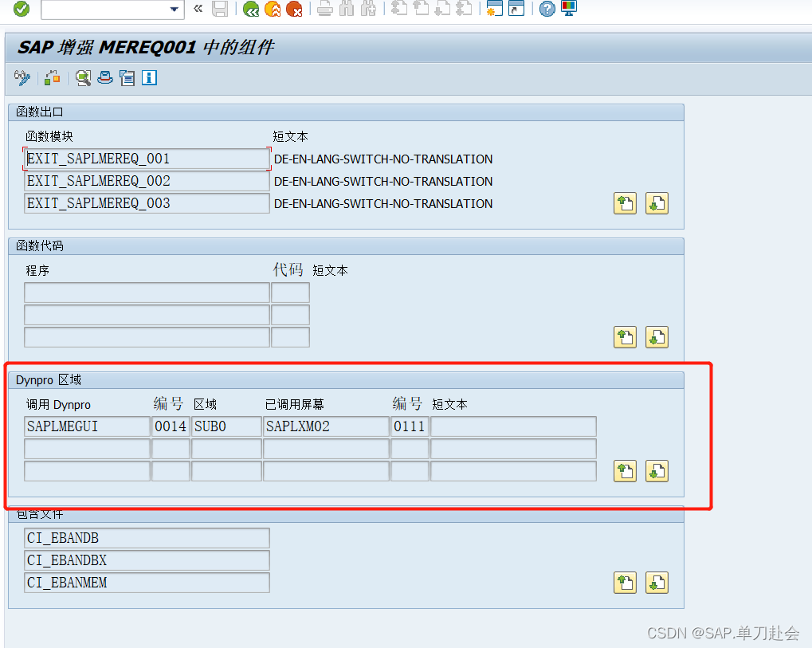Click the Save diskette icon
Screen dimensions: 812x648
(220, 8)
